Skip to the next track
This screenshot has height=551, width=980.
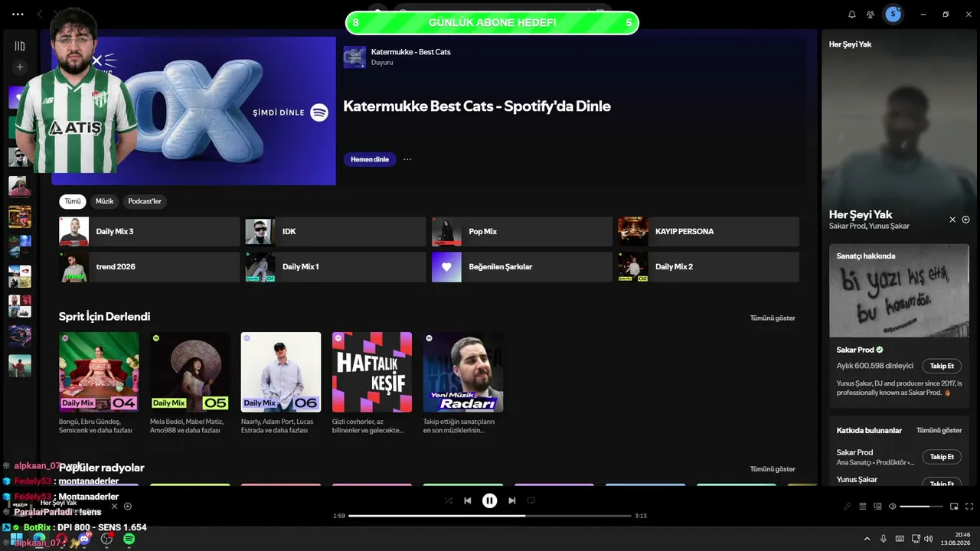point(512,500)
